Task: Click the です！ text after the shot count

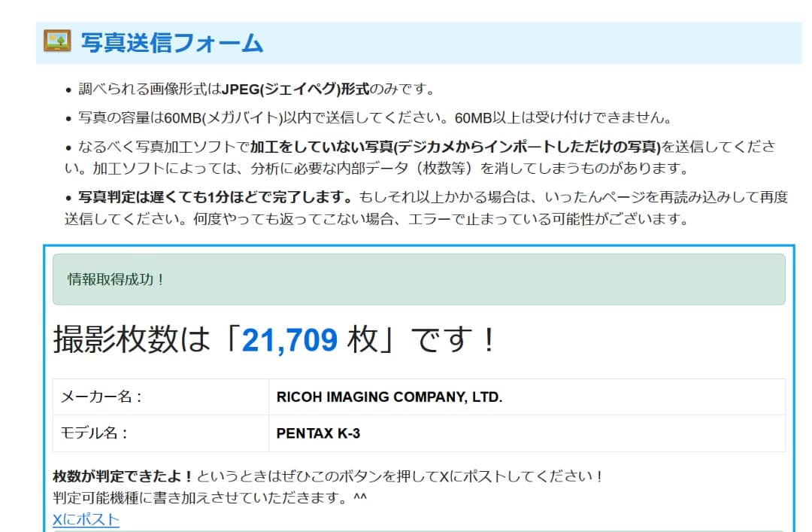Action: point(456,341)
